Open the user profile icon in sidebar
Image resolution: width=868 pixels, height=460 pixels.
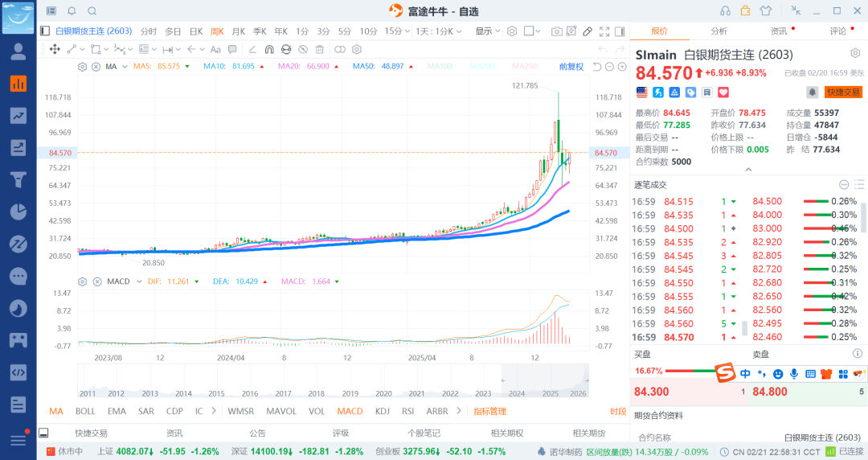(18, 51)
